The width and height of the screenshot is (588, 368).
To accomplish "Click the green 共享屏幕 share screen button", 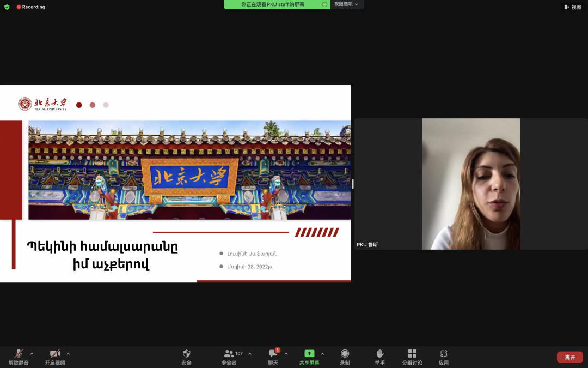I will (x=309, y=357).
